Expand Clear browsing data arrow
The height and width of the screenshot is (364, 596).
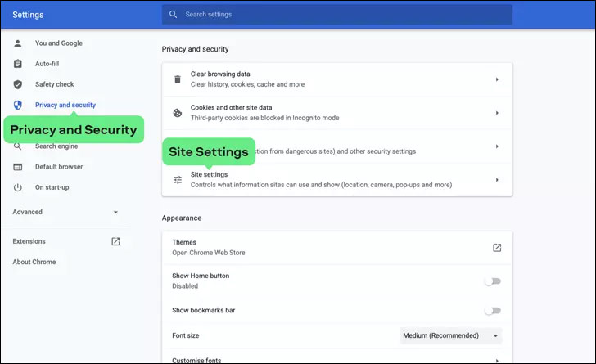pos(497,79)
